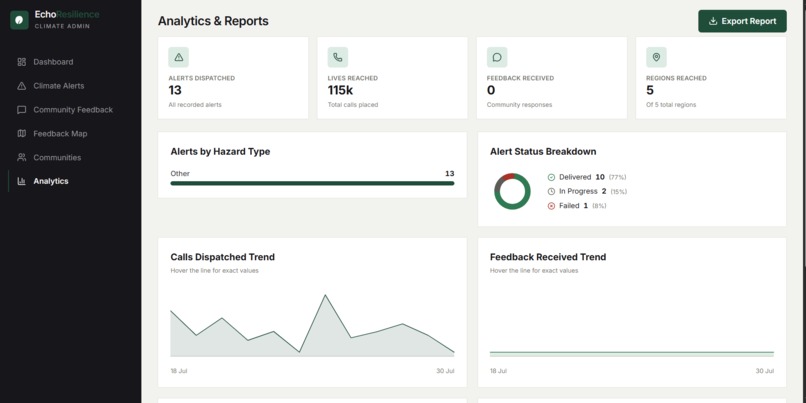Click the Feedback Received Trend flat line
The height and width of the screenshot is (403, 806).
click(632, 354)
